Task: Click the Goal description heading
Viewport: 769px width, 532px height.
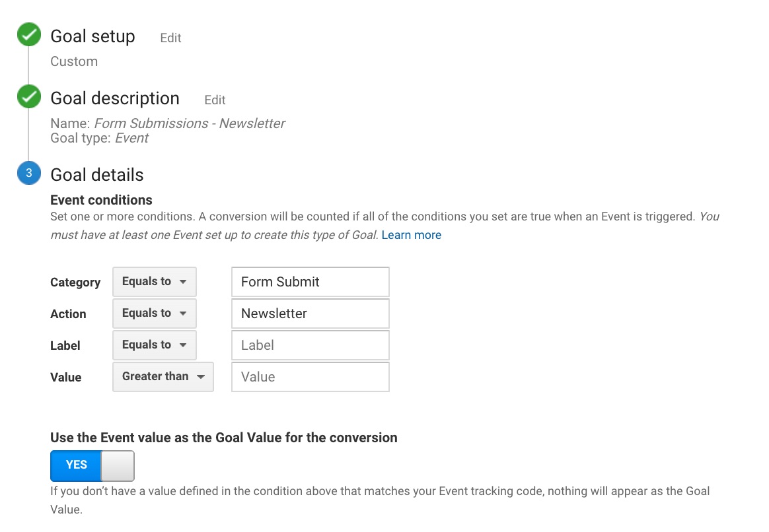Action: [115, 98]
